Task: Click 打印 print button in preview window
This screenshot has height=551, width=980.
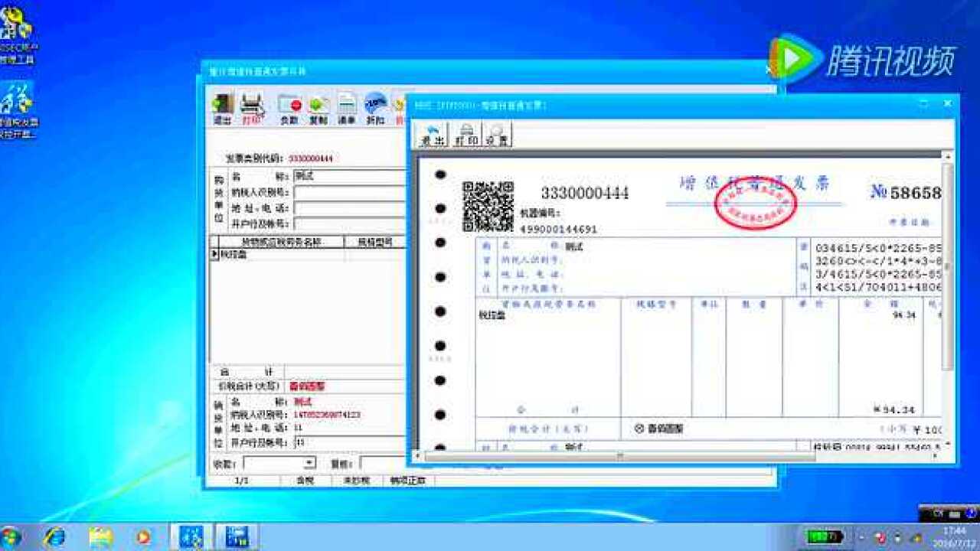Action: coord(465,135)
